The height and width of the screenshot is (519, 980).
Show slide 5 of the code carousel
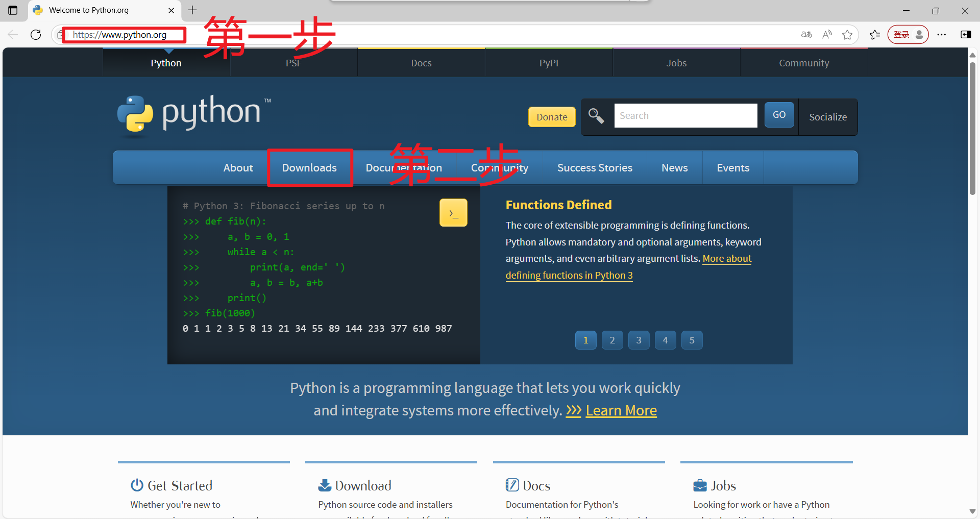(x=692, y=340)
